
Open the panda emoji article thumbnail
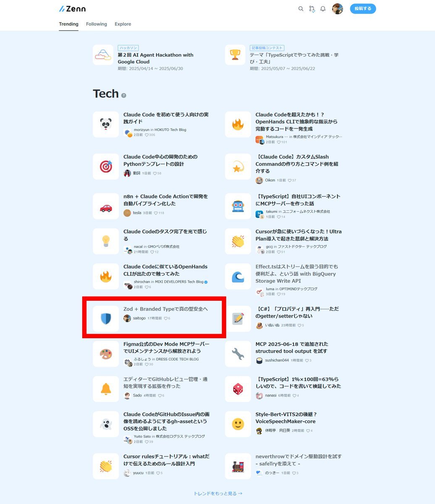click(x=106, y=124)
